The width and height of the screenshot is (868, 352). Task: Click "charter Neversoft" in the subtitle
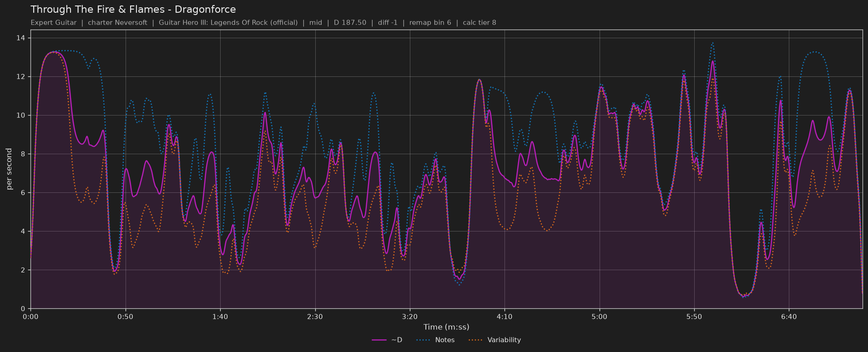tap(117, 23)
